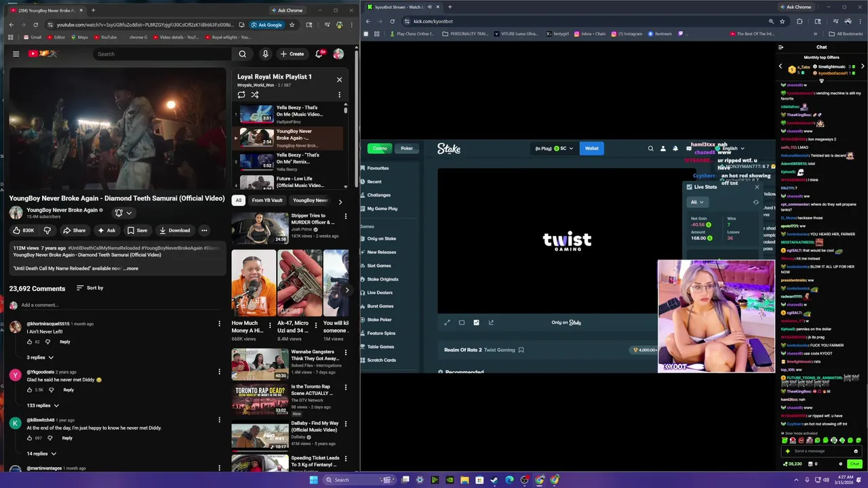Collapse the Kick chat panel
This screenshot has width=868, height=488.
[x=781, y=47]
